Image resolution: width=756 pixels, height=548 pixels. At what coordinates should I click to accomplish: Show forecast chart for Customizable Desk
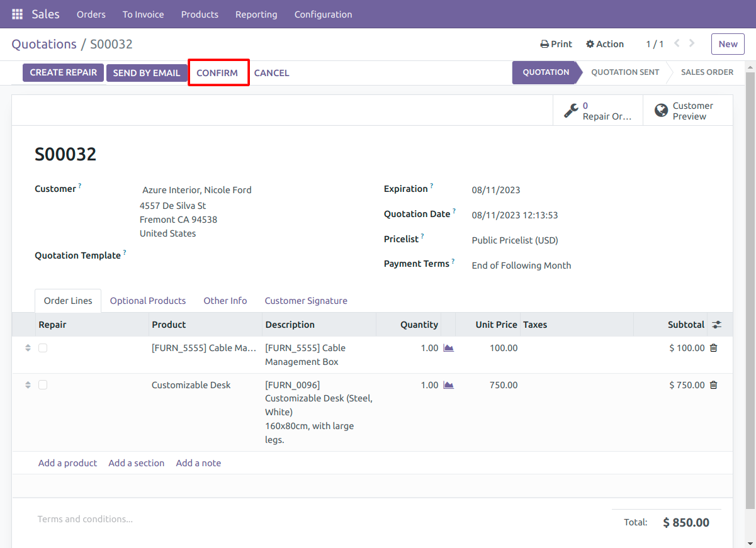(448, 385)
